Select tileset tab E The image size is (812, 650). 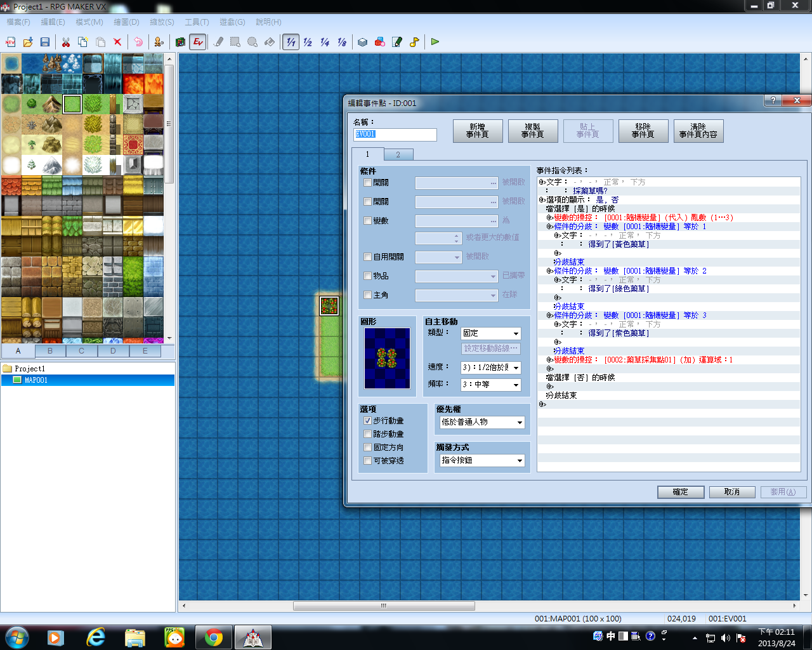(145, 350)
